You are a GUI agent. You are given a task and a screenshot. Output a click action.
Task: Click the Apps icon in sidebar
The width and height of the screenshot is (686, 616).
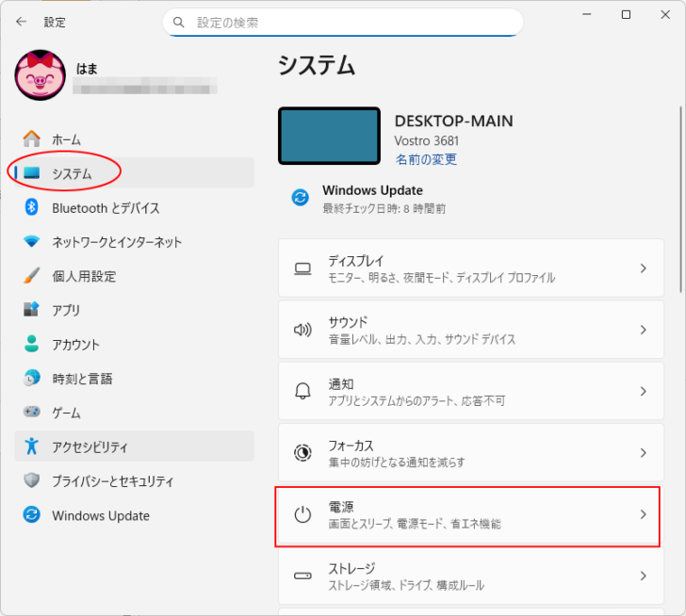pyautogui.click(x=31, y=309)
